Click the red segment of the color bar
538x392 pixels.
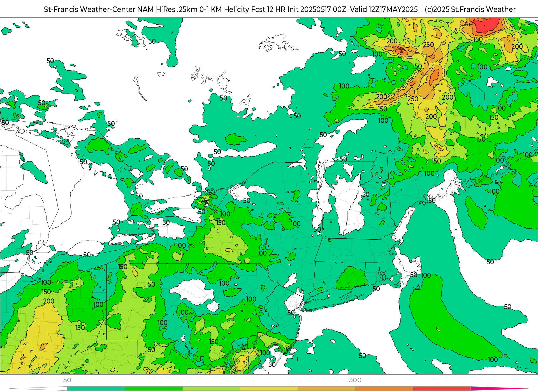click(x=442, y=389)
